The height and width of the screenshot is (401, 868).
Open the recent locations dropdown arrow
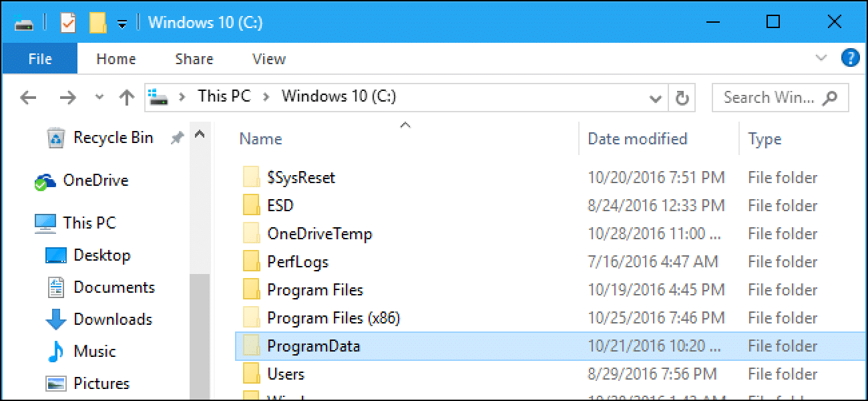coord(99,98)
